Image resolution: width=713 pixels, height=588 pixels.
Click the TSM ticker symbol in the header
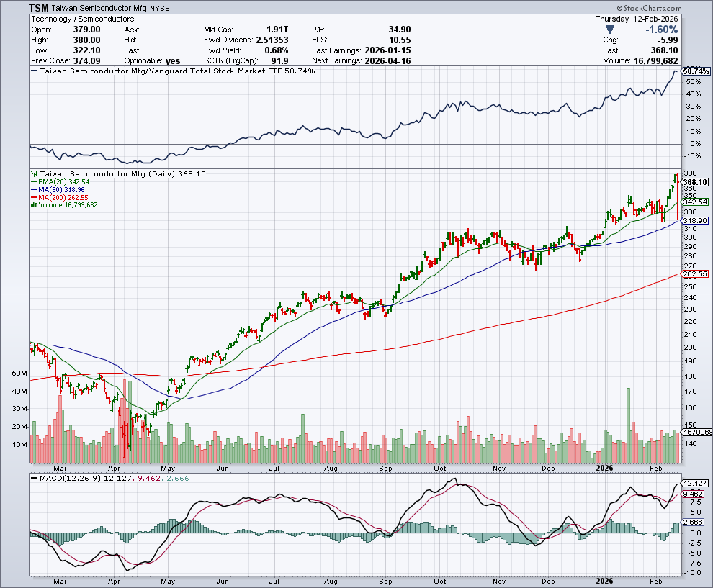click(39, 8)
